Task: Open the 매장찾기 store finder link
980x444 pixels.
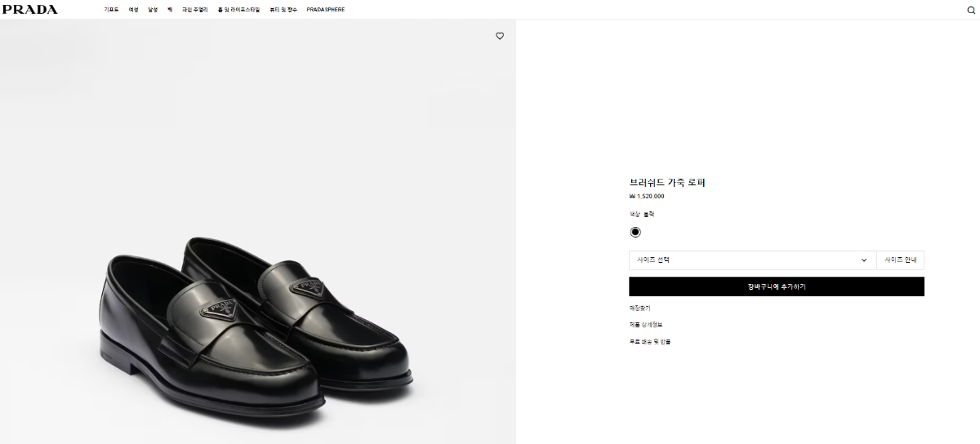Action: 639,308
